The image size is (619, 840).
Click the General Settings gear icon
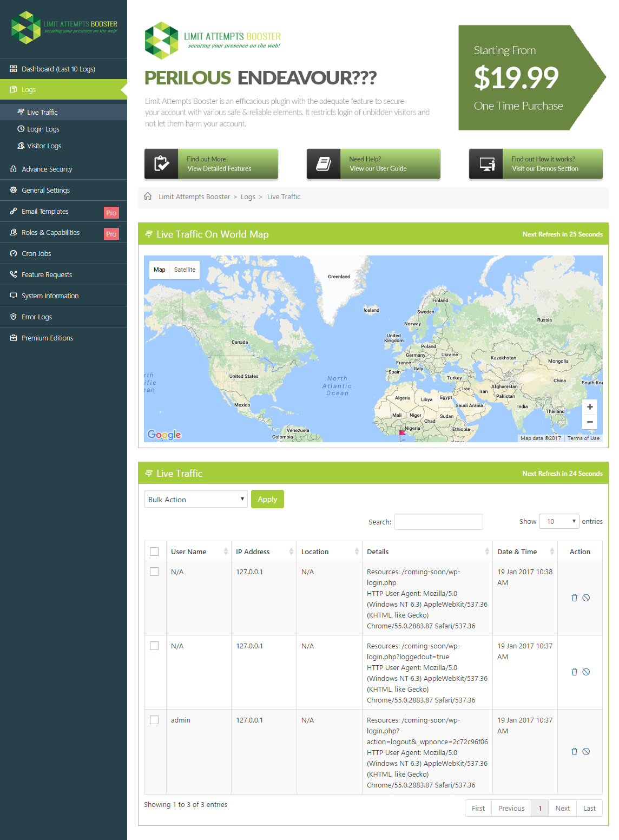pos(14,190)
